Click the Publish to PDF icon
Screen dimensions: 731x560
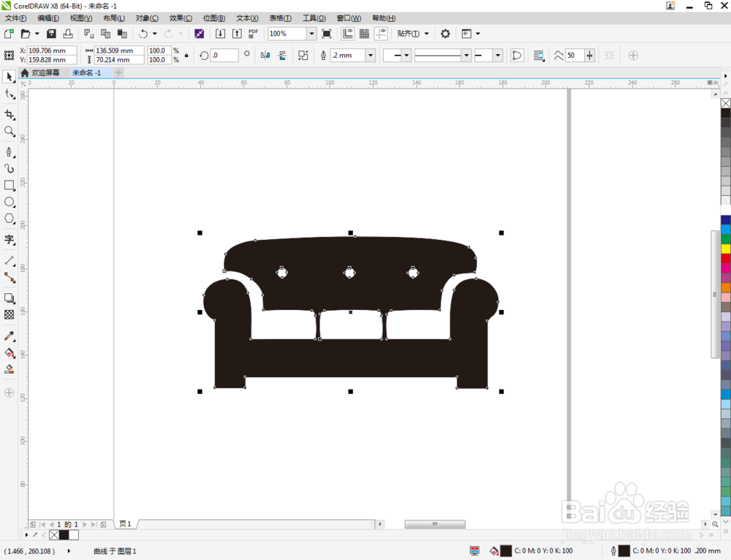[x=253, y=34]
